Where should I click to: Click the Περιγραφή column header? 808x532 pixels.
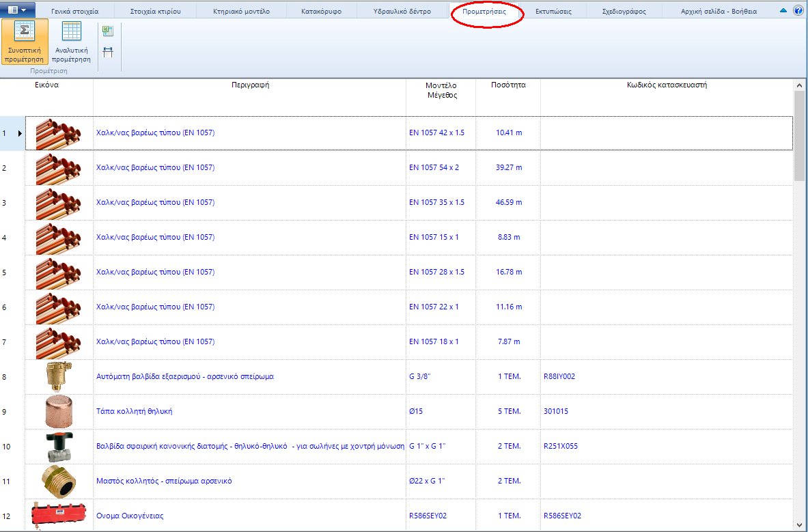(x=250, y=86)
